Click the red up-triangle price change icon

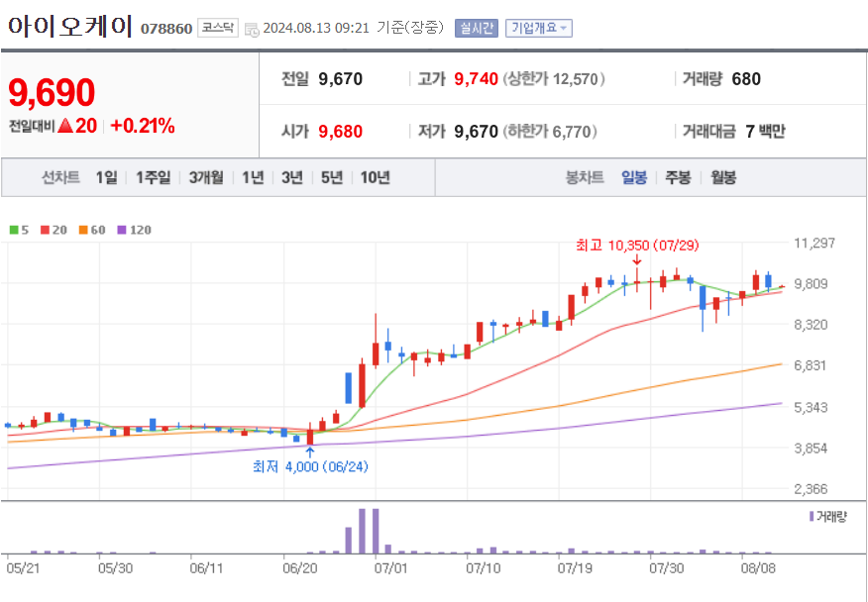(65, 126)
